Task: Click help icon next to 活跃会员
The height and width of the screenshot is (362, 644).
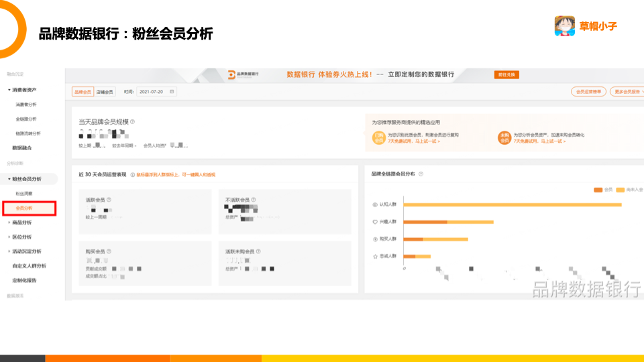Action: (x=109, y=200)
